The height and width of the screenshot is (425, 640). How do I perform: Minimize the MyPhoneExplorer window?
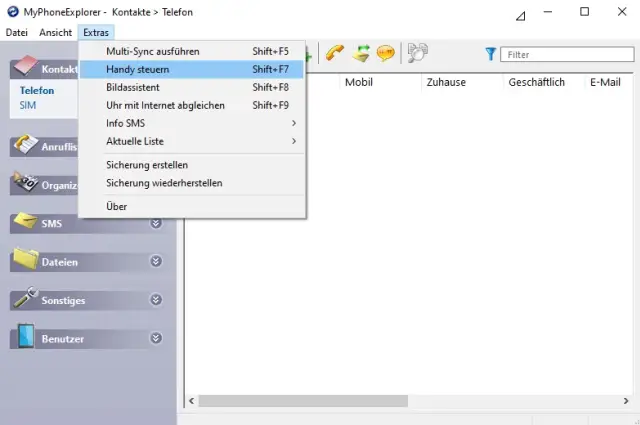click(548, 11)
